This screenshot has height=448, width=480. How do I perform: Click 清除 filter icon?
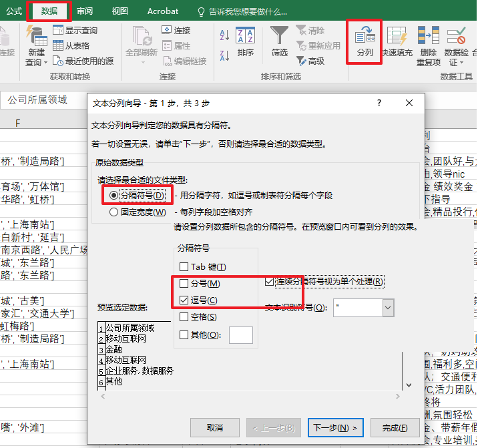(x=301, y=30)
